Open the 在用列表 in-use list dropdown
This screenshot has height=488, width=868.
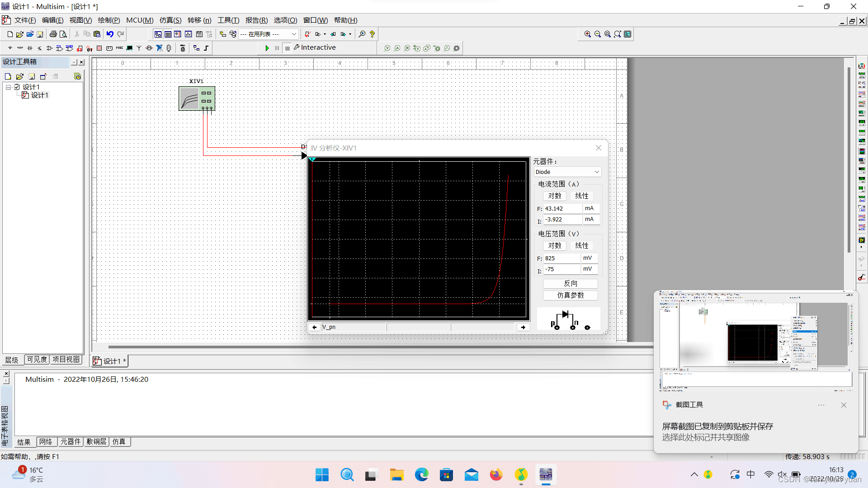pyautogui.click(x=294, y=34)
